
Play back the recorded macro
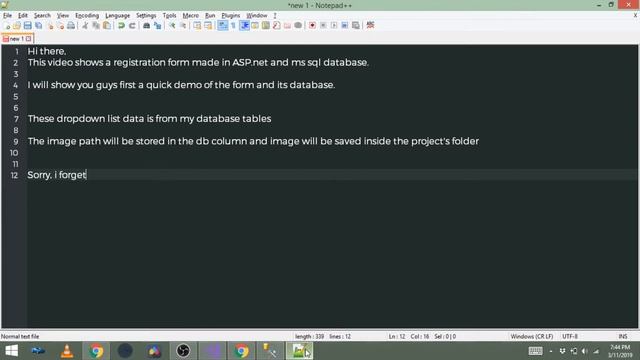[x=334, y=25]
